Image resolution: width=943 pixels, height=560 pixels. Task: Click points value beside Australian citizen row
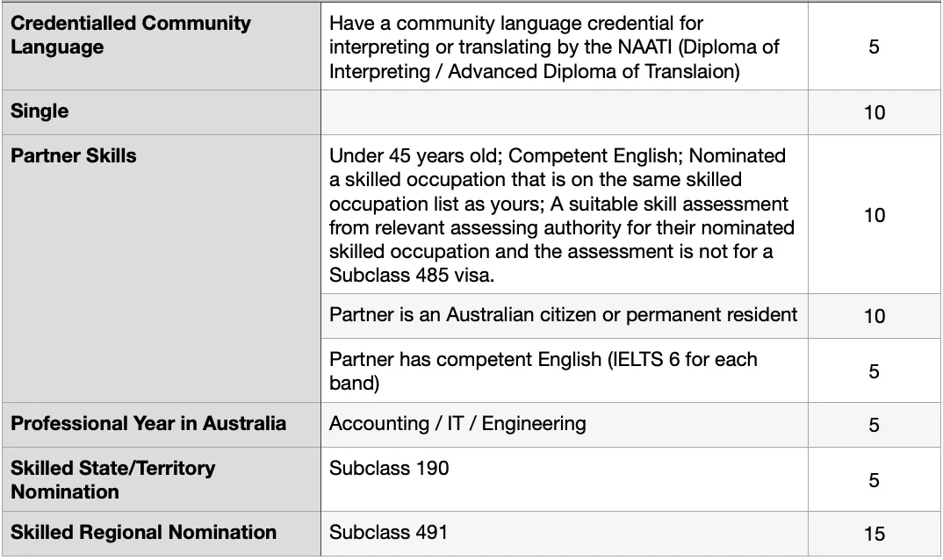tap(874, 316)
